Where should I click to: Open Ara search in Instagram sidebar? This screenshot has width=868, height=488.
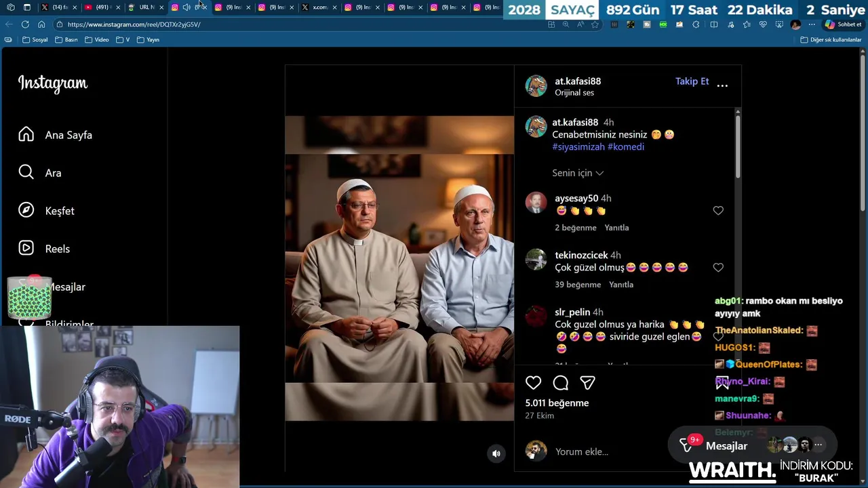pyautogui.click(x=40, y=173)
